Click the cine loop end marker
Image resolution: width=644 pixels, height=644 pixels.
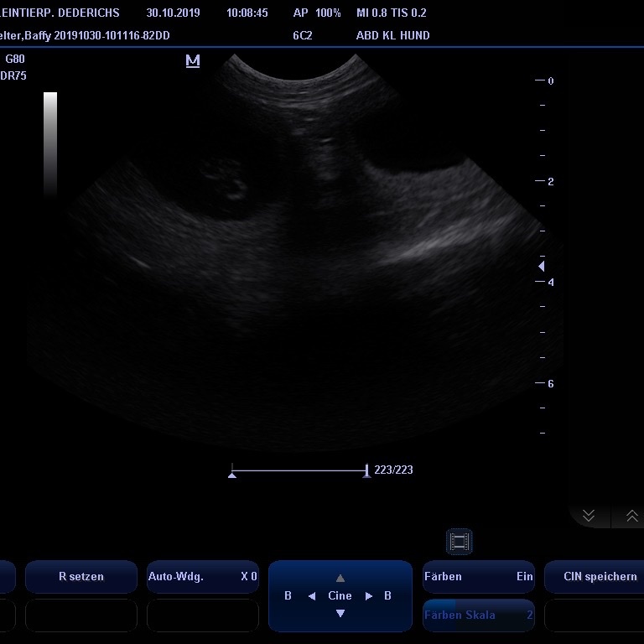(x=366, y=473)
